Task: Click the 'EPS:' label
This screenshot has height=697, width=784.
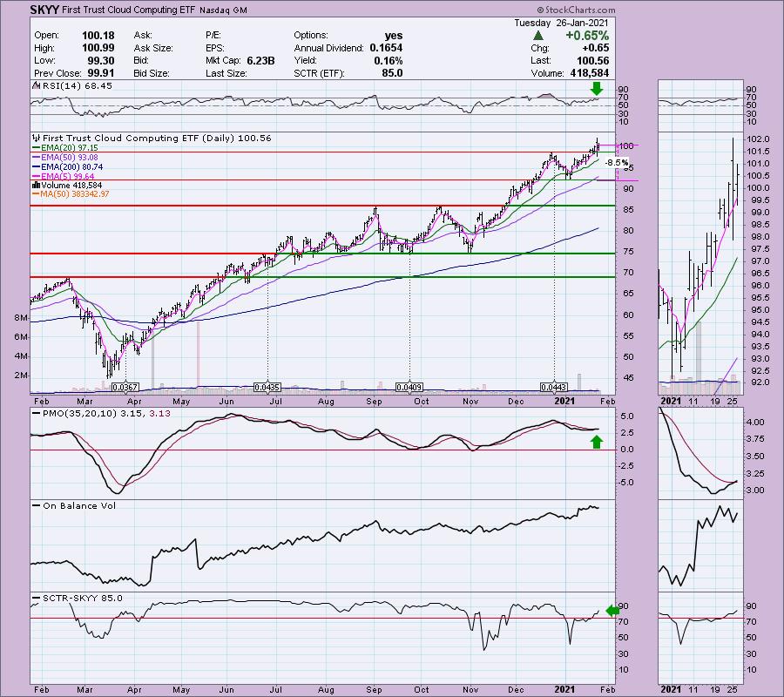Action: click(x=215, y=48)
